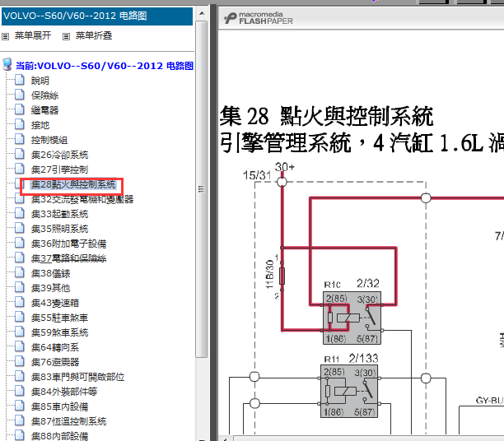Image resolution: width=504 pixels, height=441 pixels.
Task: Open 集83車門與可開啟部位 in the tree
Action: point(77,377)
